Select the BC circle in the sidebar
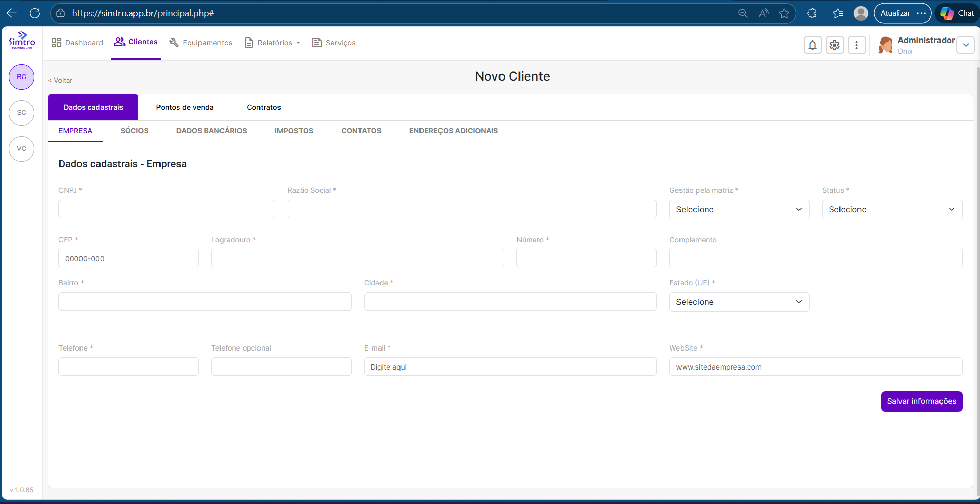Screen dimensions: 980x504 22,77
